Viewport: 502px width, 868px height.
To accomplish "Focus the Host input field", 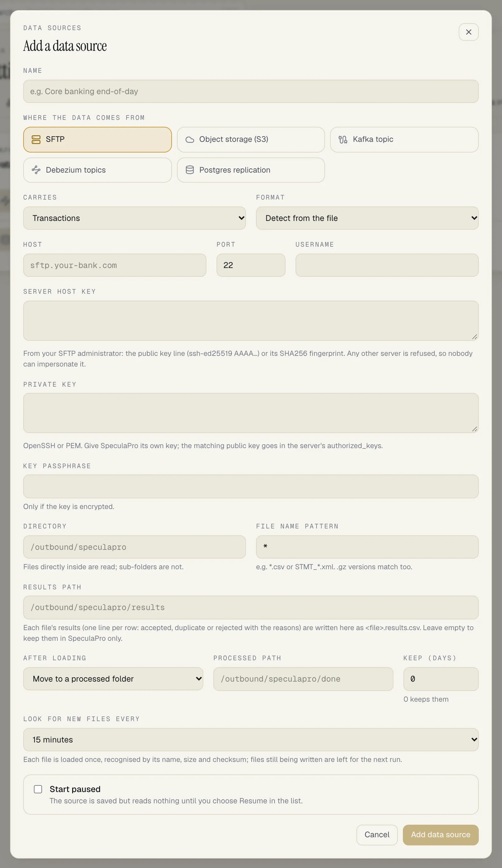I will point(115,265).
